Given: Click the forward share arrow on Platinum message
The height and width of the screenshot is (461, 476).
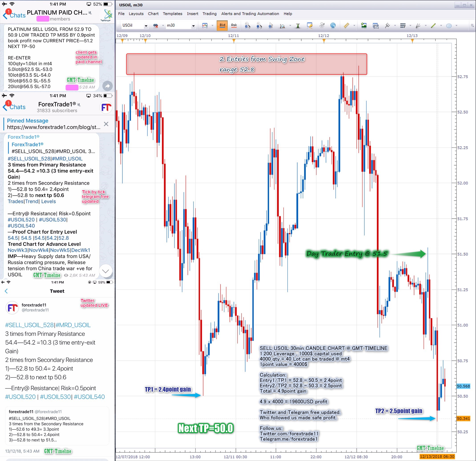Looking at the screenshot, I should point(107,85).
